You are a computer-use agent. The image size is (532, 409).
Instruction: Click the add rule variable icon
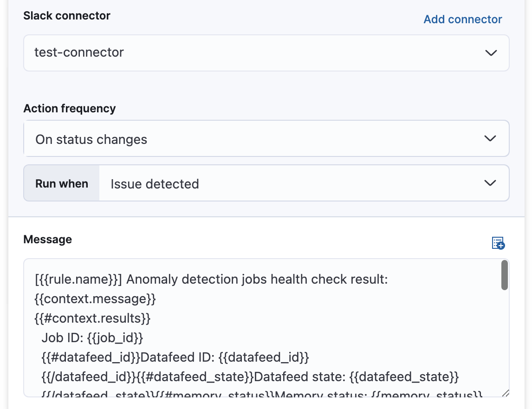pos(497,243)
